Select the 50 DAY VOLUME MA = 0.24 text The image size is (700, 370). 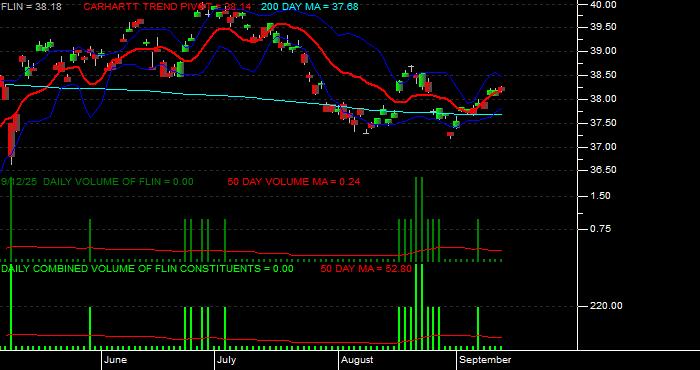click(294, 182)
